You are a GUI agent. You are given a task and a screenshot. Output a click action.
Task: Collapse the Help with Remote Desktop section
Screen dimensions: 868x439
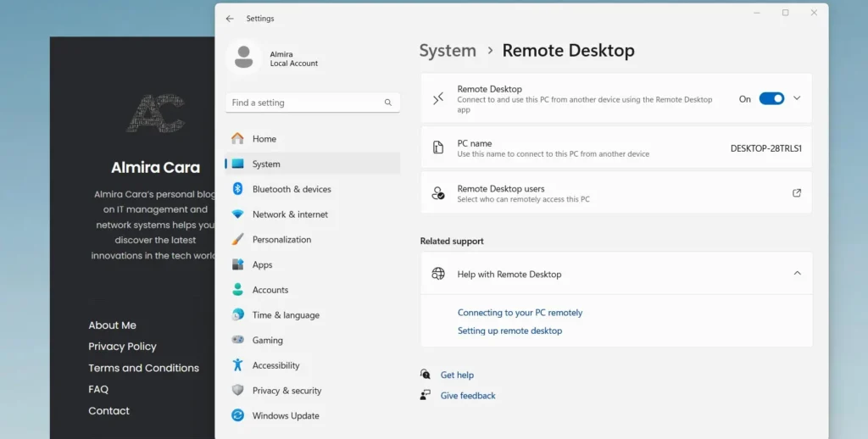tap(797, 273)
